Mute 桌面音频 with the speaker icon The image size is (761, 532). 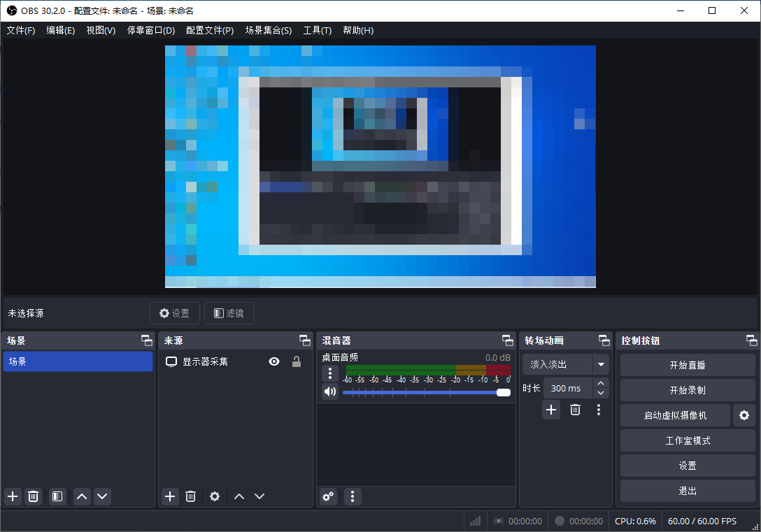(329, 391)
